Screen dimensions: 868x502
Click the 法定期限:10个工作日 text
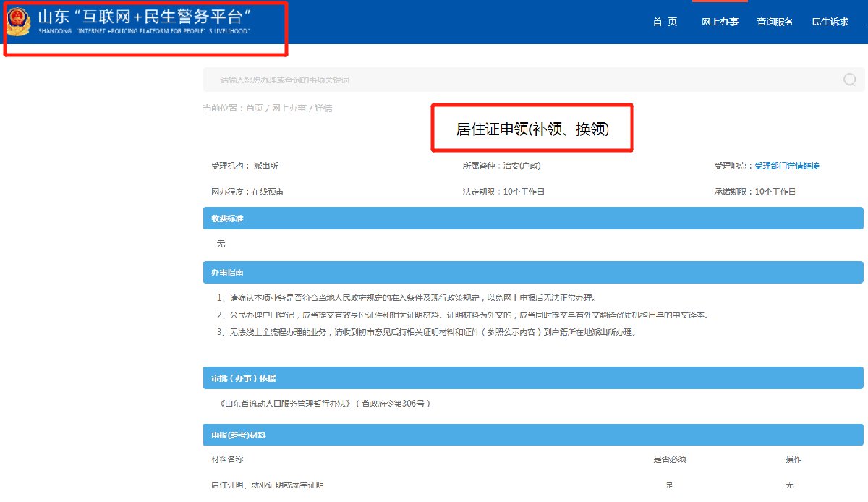[503, 192]
